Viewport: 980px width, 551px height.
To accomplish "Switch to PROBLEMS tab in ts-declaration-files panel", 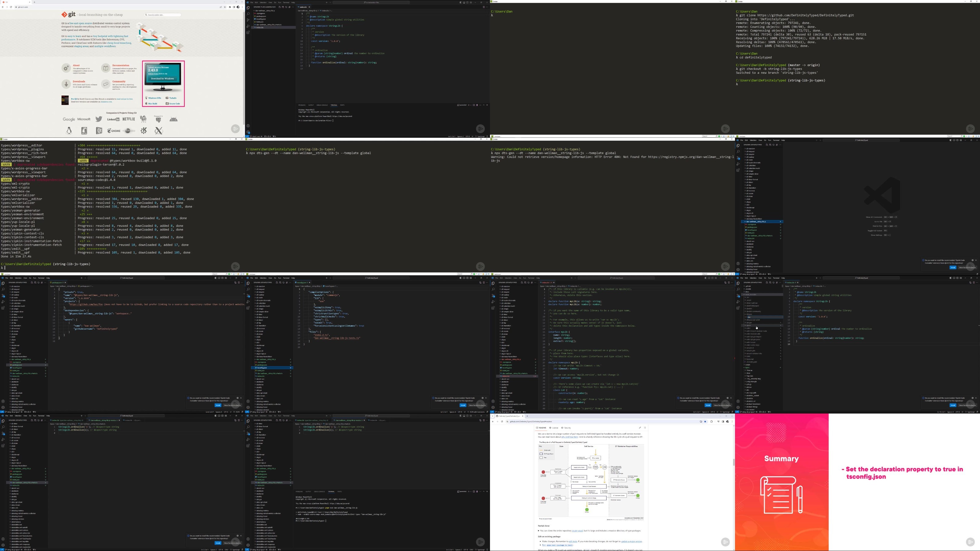I will 302,105.
